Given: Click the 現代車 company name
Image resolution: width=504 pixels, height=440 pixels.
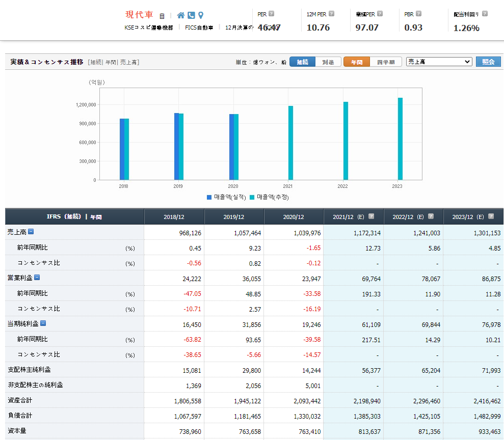Looking at the screenshot, I should (139, 15).
